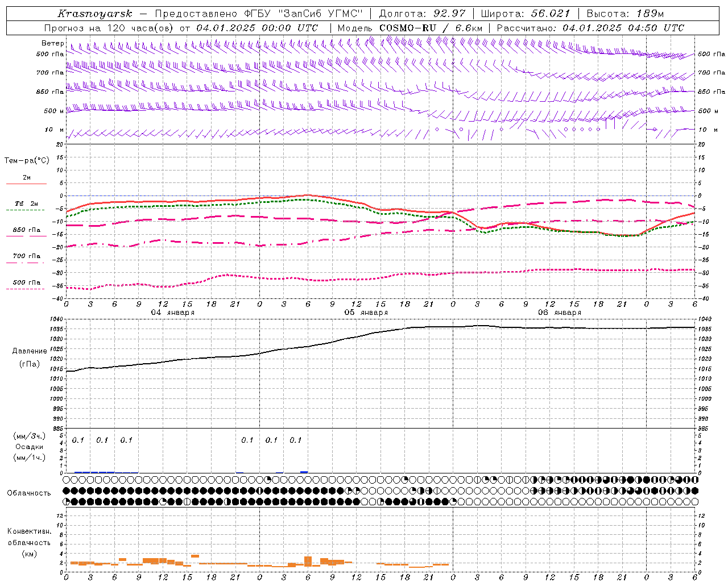Click the Давление pressure panel label
The image size is (728, 582).
[30, 351]
